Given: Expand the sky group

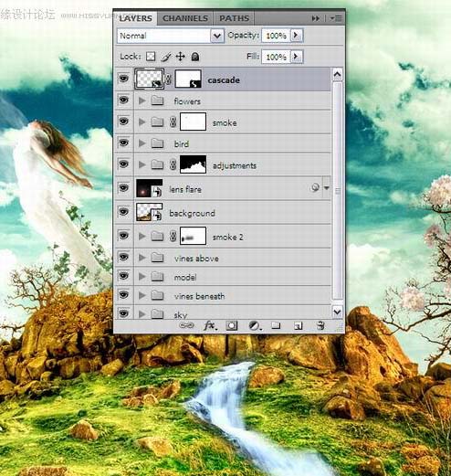Looking at the screenshot, I should (142, 314).
